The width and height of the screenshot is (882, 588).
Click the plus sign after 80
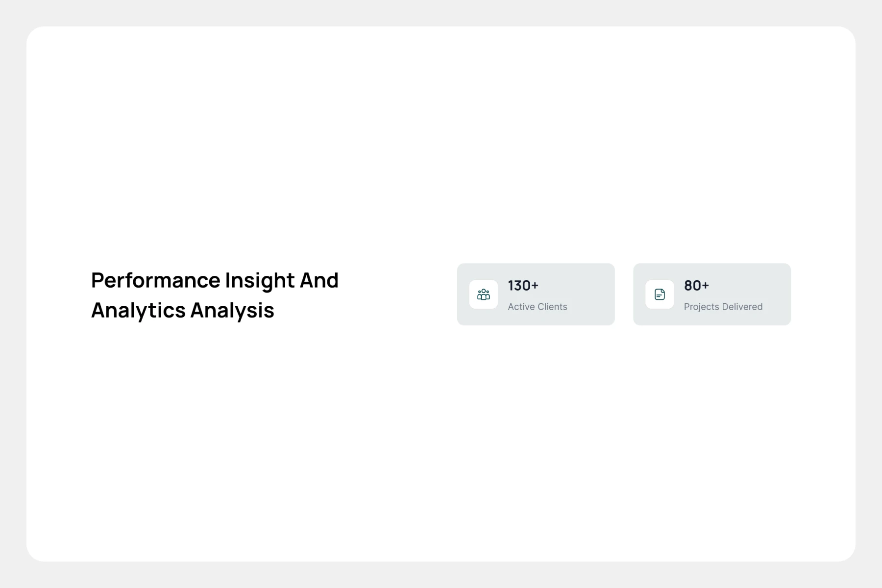pyautogui.click(x=705, y=286)
